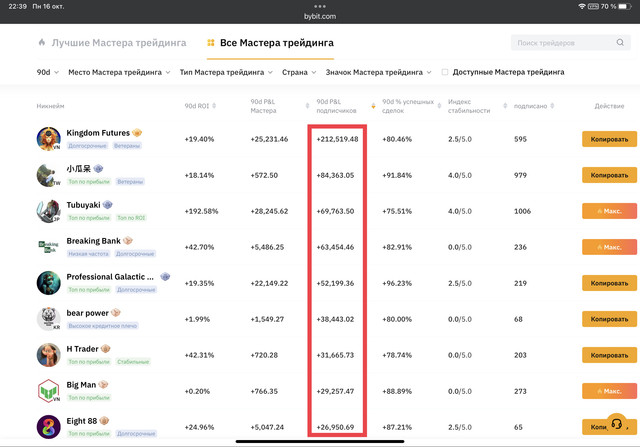Tap the three-dot multitasking menu
Viewport: 640px width, 447px height.
coord(320,6)
